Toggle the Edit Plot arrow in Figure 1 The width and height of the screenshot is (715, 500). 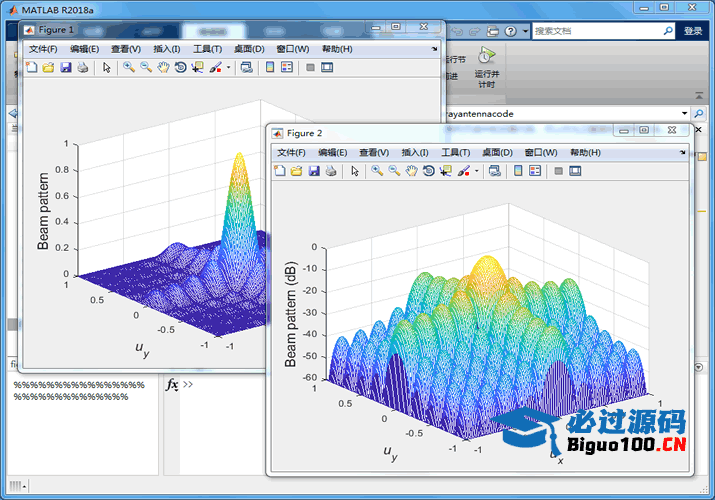[x=107, y=68]
